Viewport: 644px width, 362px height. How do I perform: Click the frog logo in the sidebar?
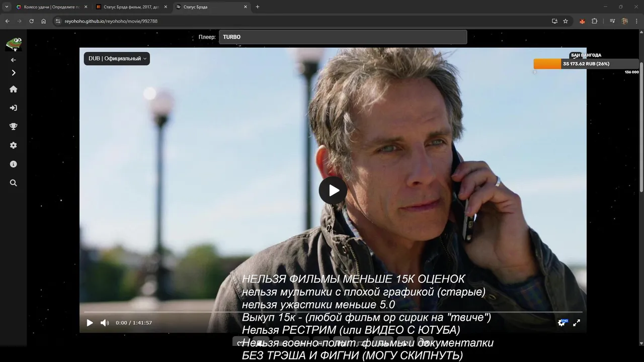[x=14, y=44]
